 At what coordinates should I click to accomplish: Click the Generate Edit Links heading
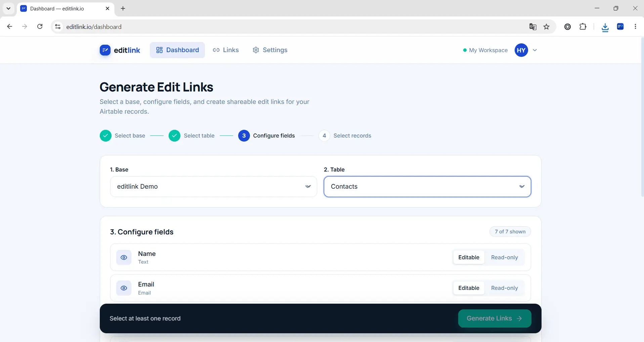[157, 87]
